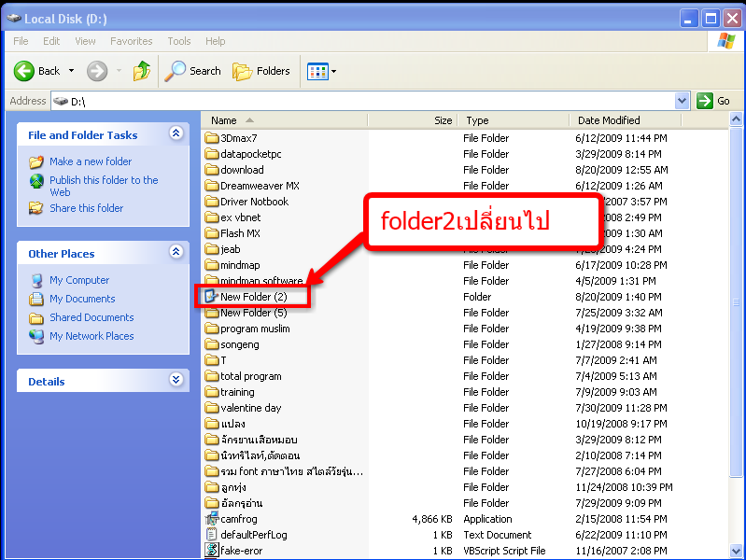
Task: Click the Back navigation arrow icon
Action: [x=24, y=71]
